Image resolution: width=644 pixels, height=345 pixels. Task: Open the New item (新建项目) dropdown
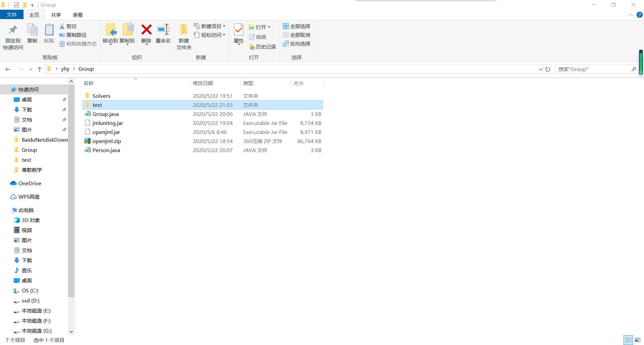tap(210, 26)
